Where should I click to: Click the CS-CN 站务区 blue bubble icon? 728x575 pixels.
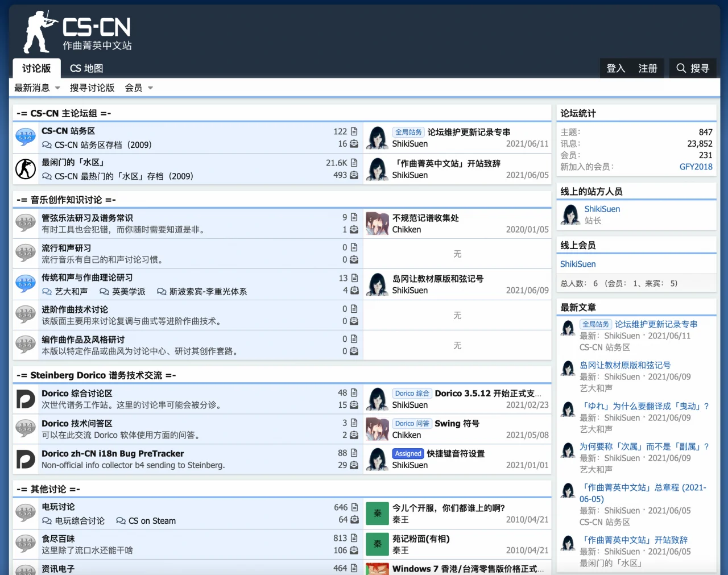pyautogui.click(x=26, y=138)
